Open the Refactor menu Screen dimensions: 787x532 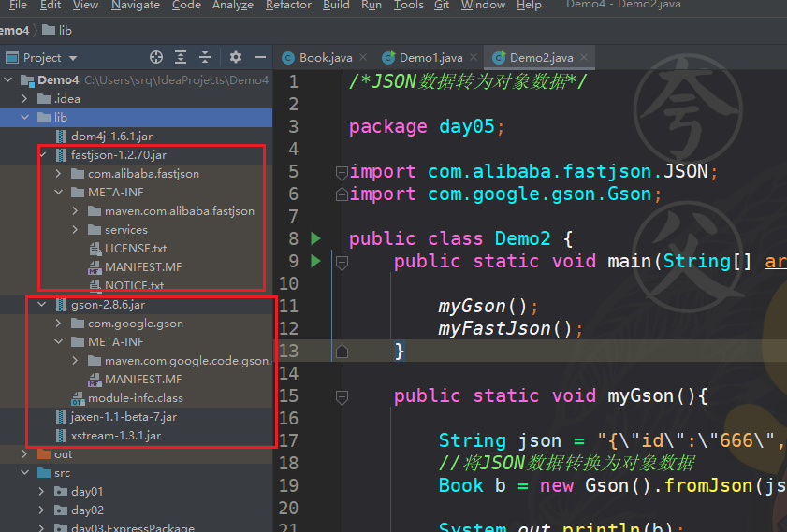coord(288,6)
